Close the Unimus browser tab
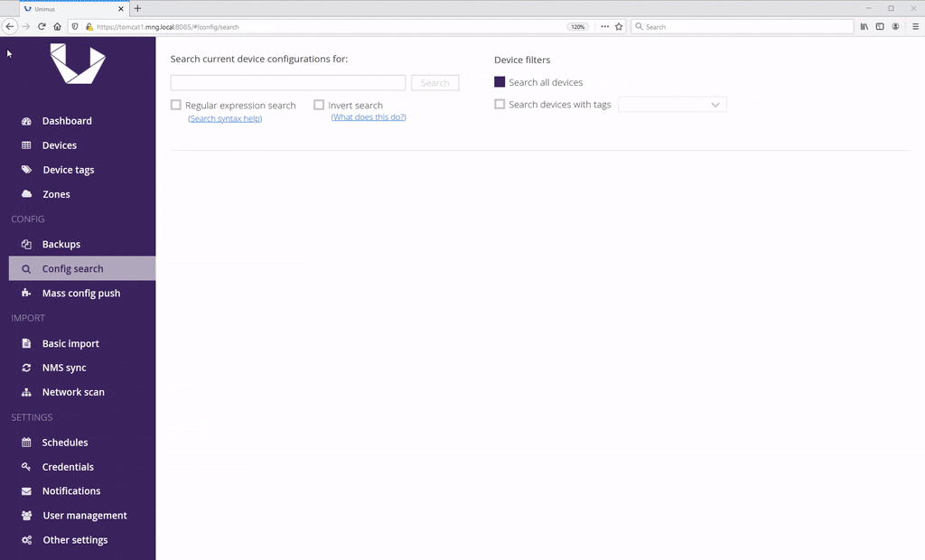925x560 pixels. click(x=121, y=9)
